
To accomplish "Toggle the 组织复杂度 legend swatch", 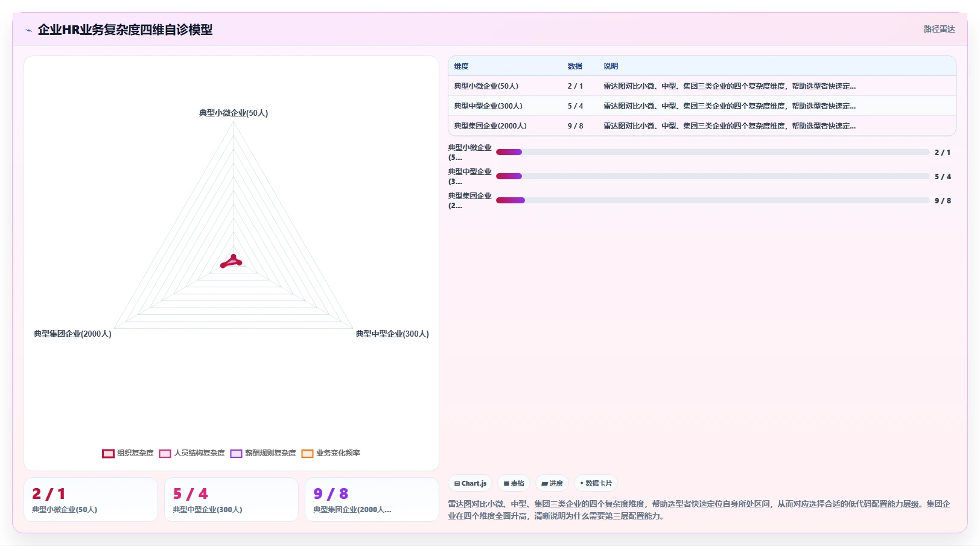I will click(108, 454).
